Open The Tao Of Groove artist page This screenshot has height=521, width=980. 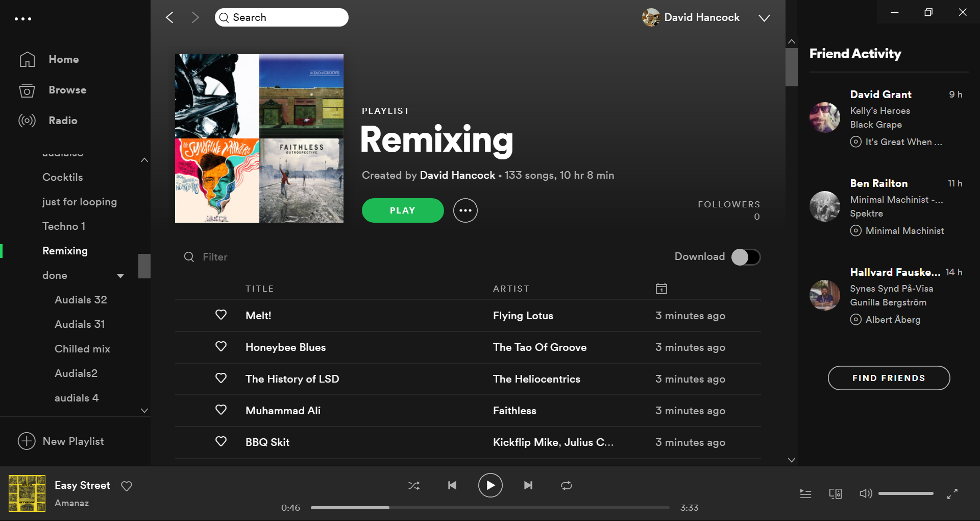point(540,347)
